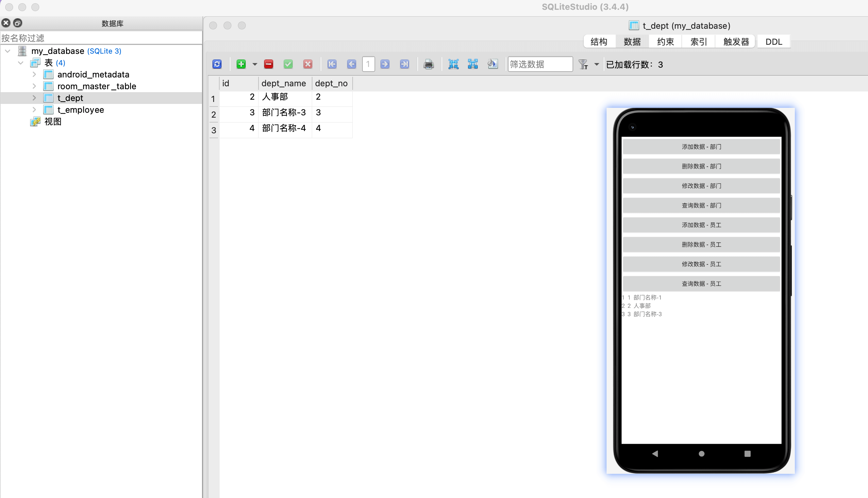
Task: Switch to the 触发器 tab
Action: (x=736, y=42)
